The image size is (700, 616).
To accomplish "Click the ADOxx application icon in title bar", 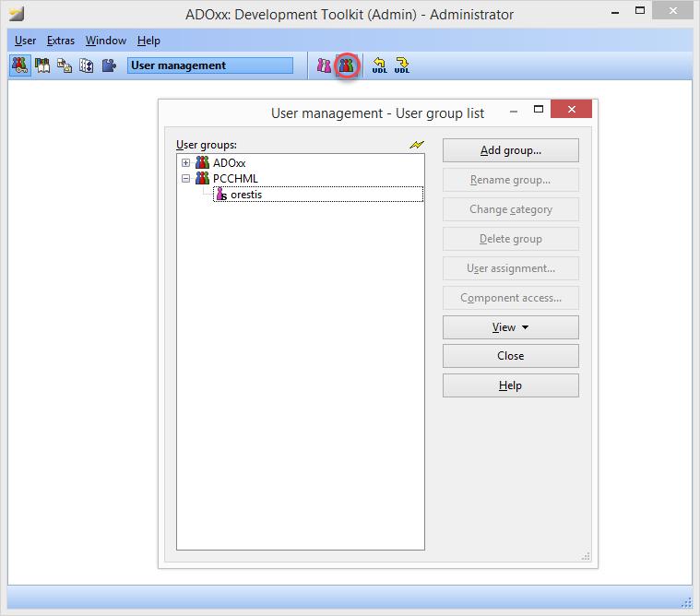I will point(17,14).
